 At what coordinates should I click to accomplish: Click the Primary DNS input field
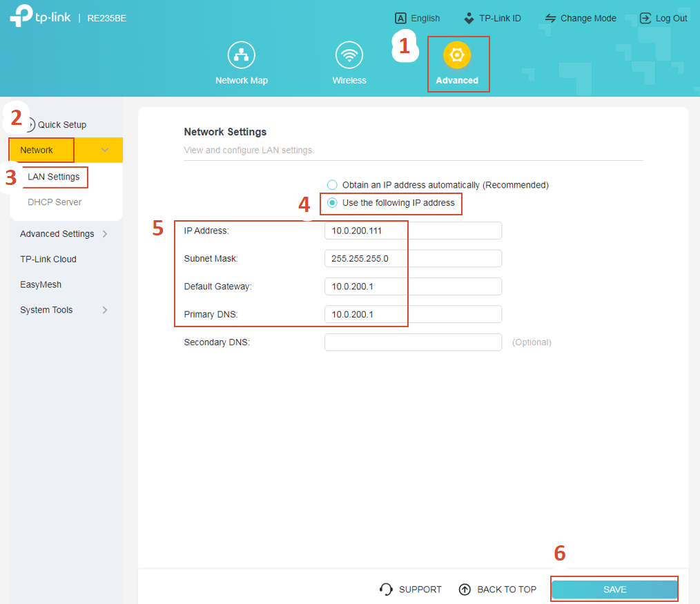point(413,314)
